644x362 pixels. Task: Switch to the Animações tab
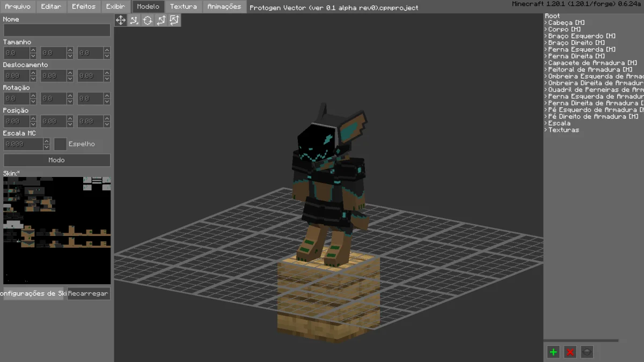[x=224, y=6]
